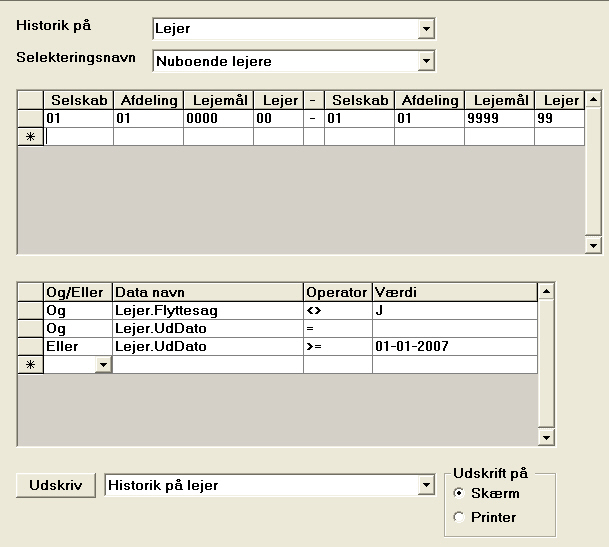
Task: Click the Data navn column header
Action: [207, 291]
